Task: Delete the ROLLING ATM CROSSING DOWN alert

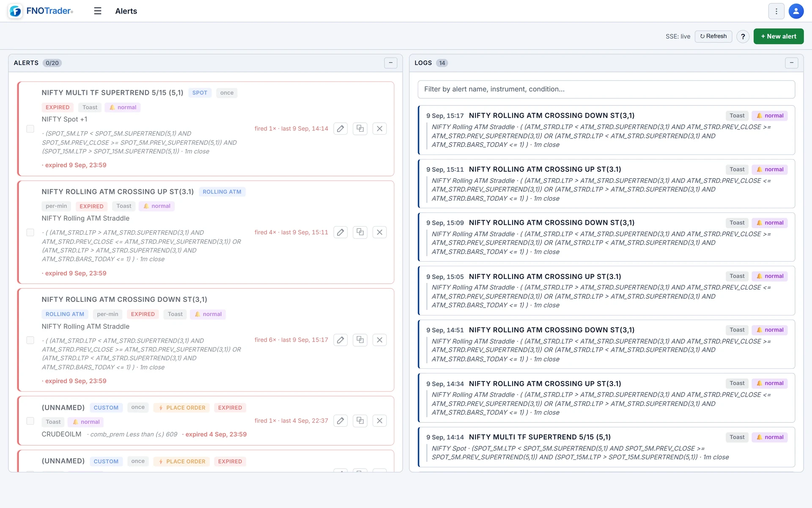Action: (x=379, y=340)
